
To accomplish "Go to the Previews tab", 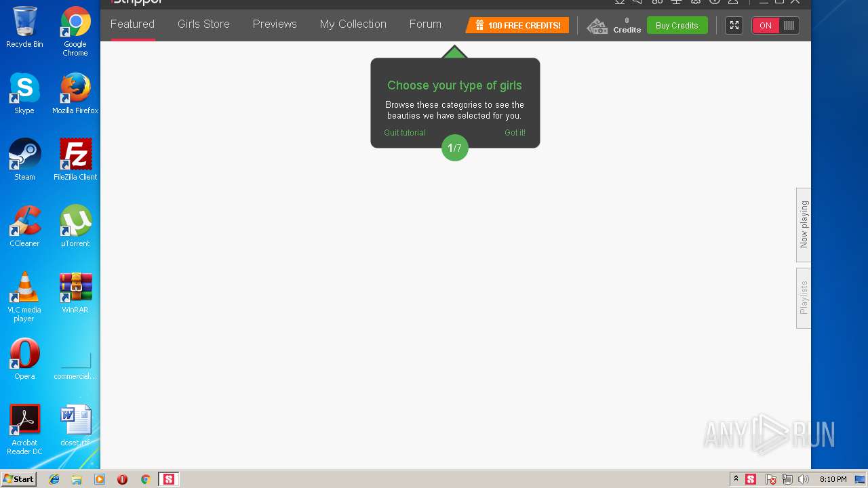I will point(275,24).
